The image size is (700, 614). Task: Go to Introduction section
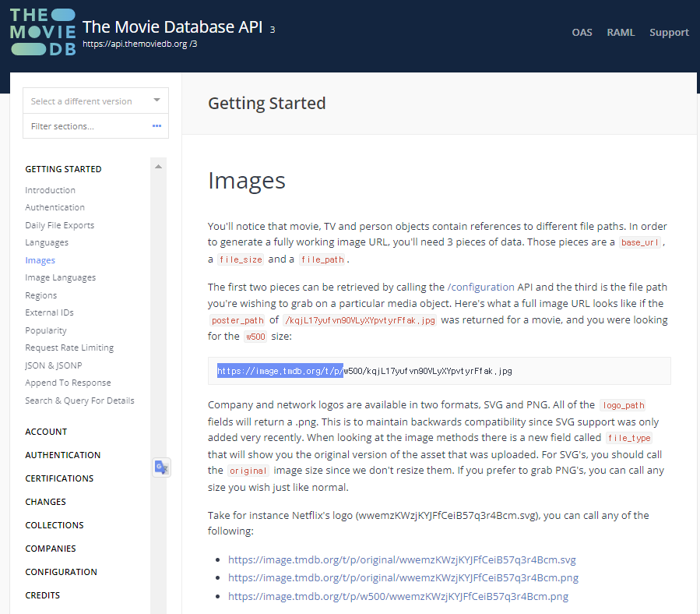tap(50, 190)
